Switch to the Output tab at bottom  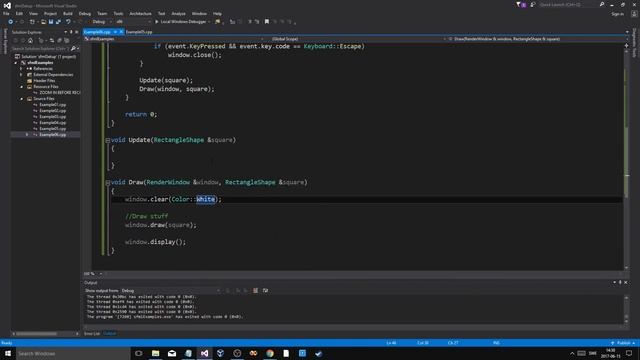click(x=109, y=334)
